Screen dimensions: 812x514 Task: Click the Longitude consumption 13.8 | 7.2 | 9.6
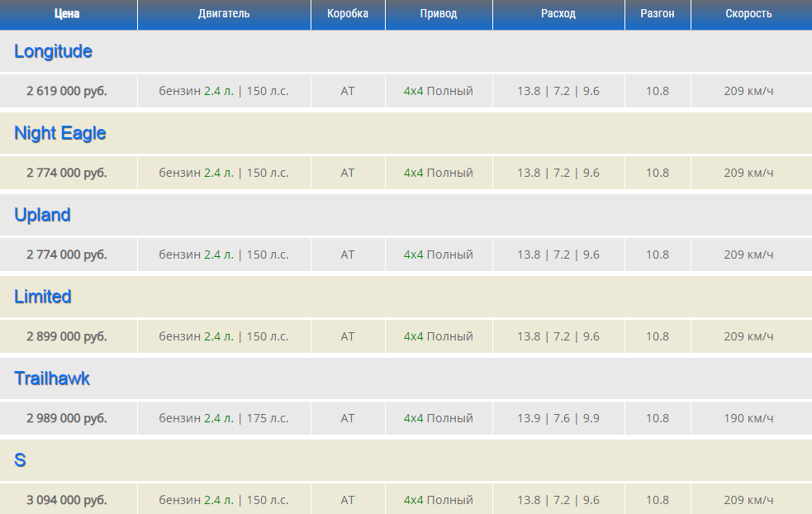tap(558, 91)
